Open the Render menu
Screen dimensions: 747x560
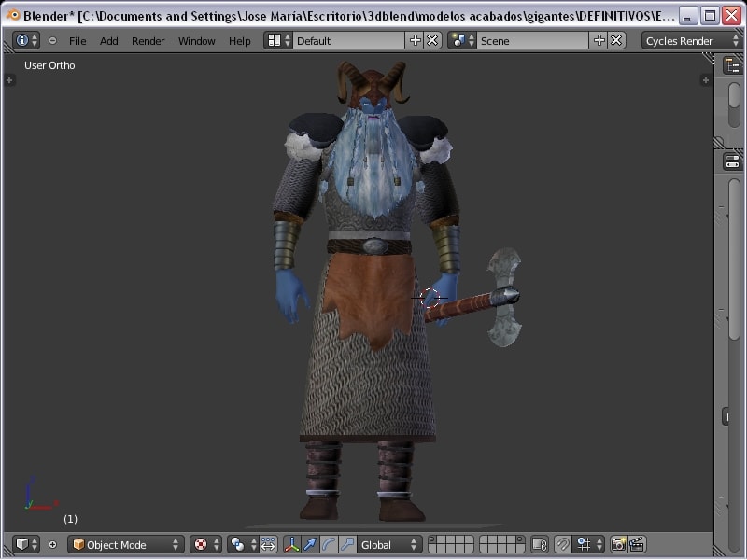pos(148,41)
